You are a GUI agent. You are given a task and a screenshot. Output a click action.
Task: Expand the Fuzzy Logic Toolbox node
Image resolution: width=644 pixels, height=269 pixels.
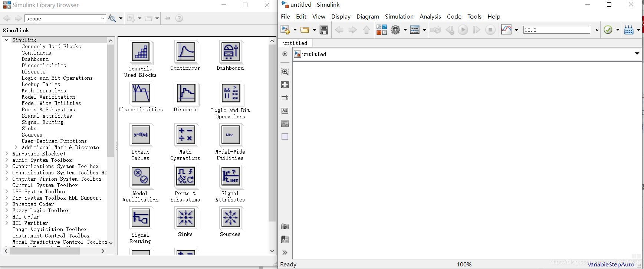pyautogui.click(x=7, y=210)
